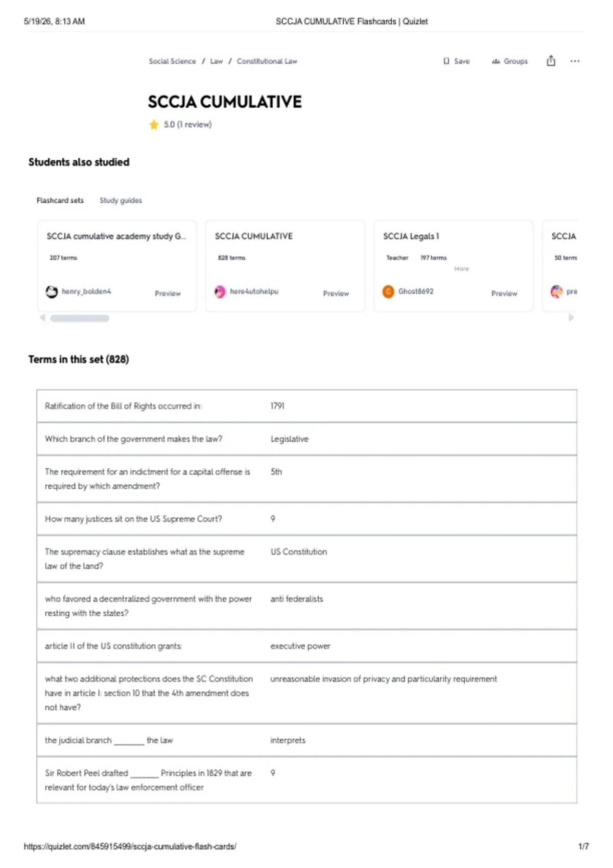Open the three-dot more options menu

(x=575, y=61)
